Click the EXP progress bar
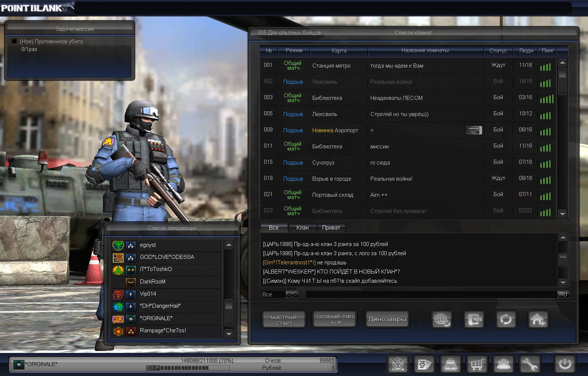Screen dimensions: 588x376 click(x=188, y=368)
